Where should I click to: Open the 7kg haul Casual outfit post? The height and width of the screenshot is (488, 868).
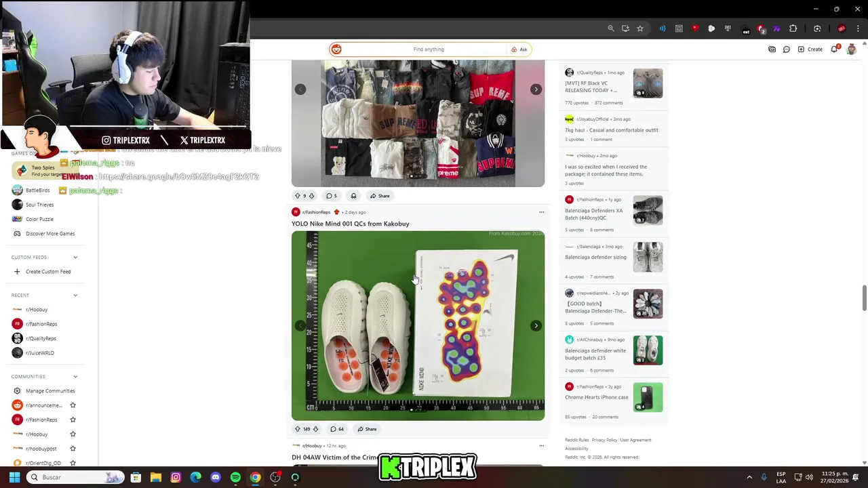(612, 130)
